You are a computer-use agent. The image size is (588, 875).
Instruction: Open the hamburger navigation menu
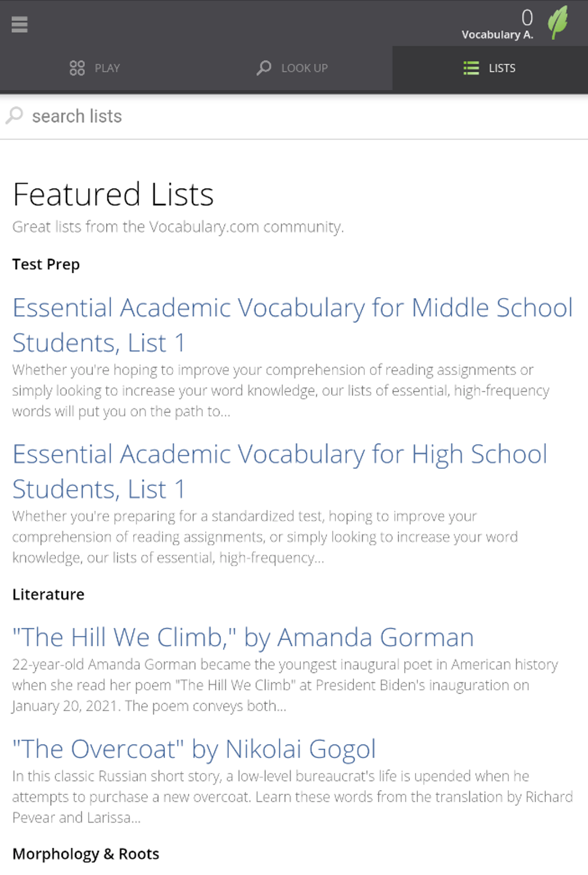pyautogui.click(x=19, y=25)
